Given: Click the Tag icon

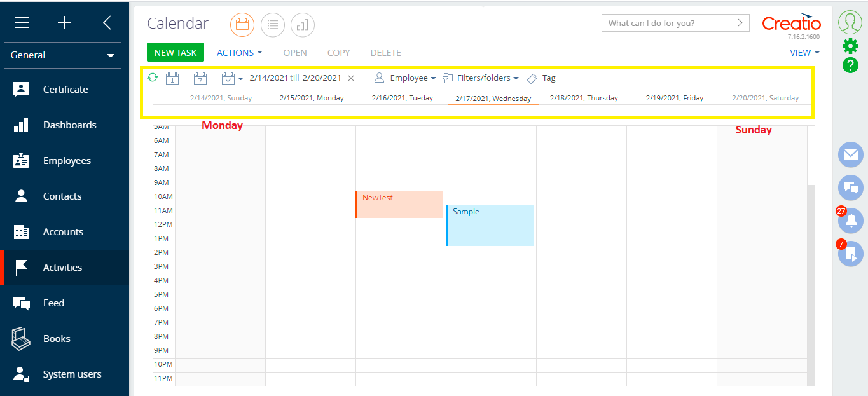Looking at the screenshot, I should pyautogui.click(x=533, y=78).
